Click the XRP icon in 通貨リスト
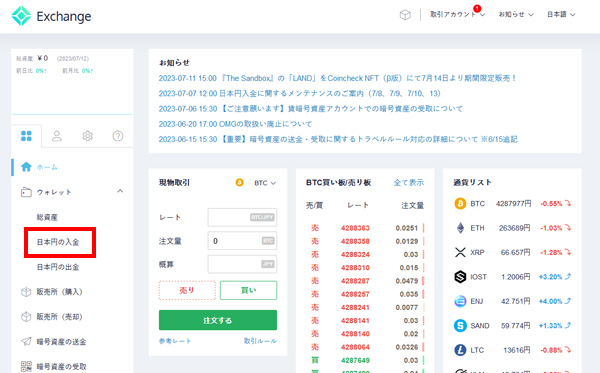Viewport: 600px width, 373px height. click(x=460, y=252)
